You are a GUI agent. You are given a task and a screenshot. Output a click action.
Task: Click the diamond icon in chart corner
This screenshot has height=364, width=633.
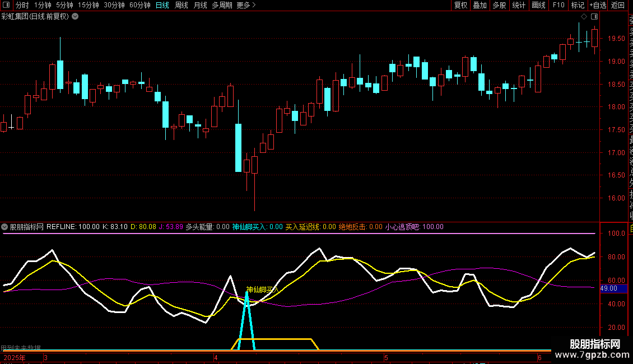(x=584, y=17)
